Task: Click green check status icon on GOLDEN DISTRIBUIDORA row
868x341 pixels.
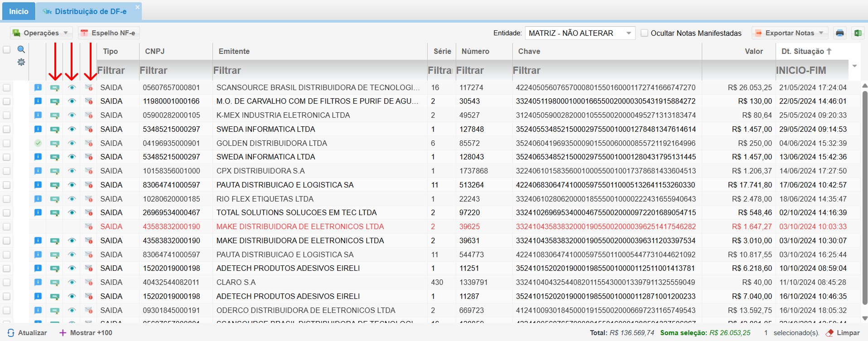Action: [x=38, y=143]
